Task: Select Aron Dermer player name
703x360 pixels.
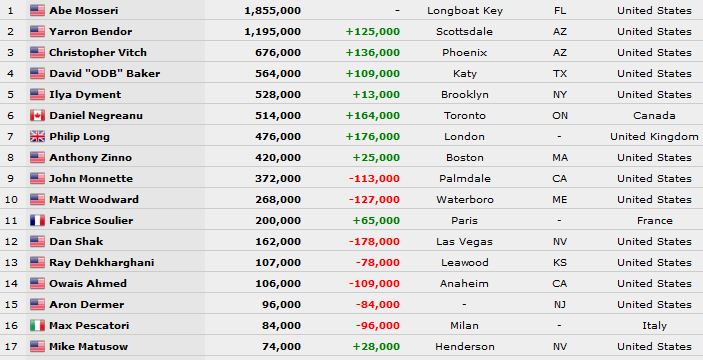Action: tap(87, 304)
